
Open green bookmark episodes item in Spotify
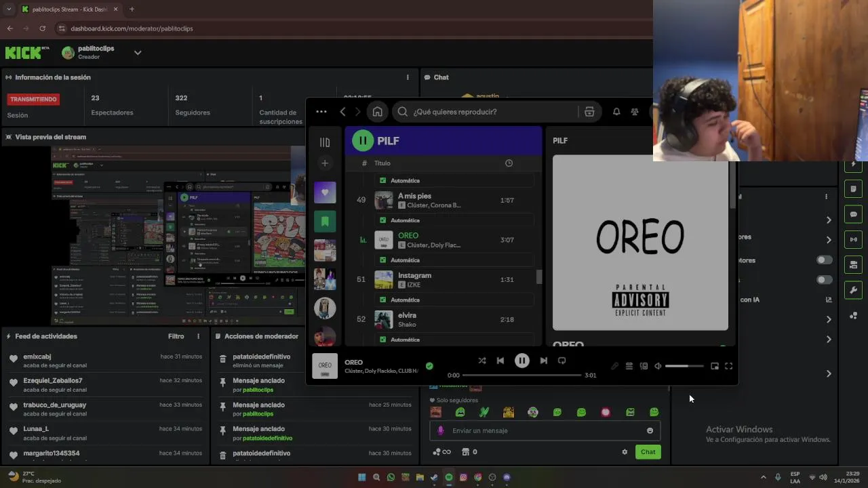pyautogui.click(x=325, y=221)
